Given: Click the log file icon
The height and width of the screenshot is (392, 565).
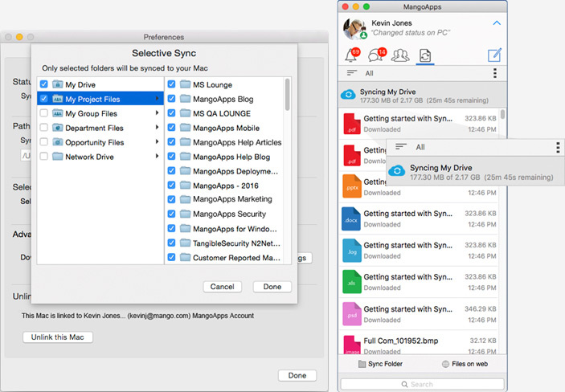Looking at the screenshot, I should tap(351, 251).
